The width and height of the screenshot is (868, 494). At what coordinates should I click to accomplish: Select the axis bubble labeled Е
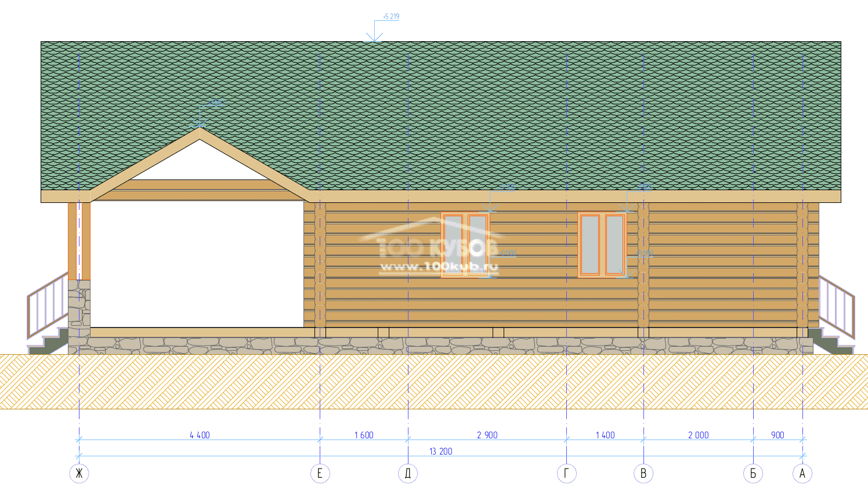pyautogui.click(x=320, y=473)
